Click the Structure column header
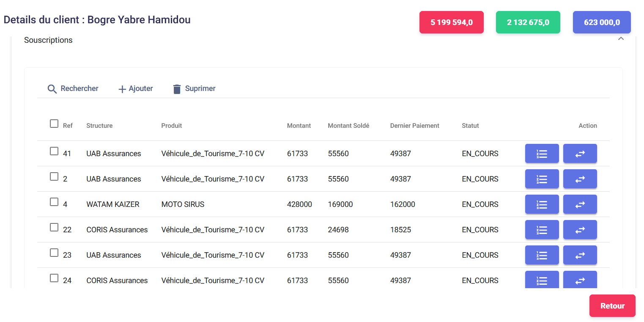644x322 pixels. 99,126
